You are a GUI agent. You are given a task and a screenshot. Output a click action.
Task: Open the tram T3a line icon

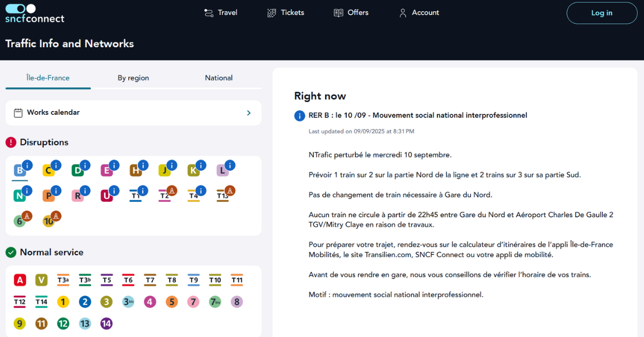click(x=63, y=280)
